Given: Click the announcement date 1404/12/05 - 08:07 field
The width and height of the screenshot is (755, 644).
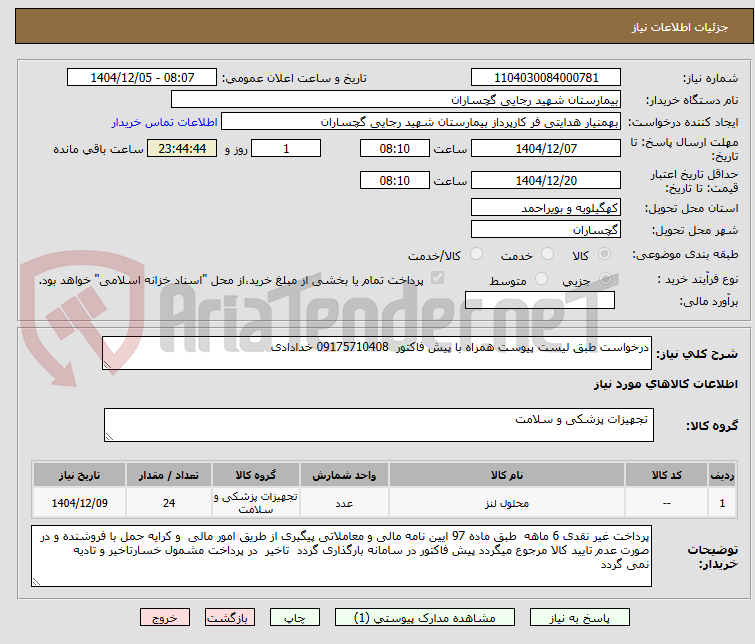Looking at the screenshot, I should coord(142,78).
